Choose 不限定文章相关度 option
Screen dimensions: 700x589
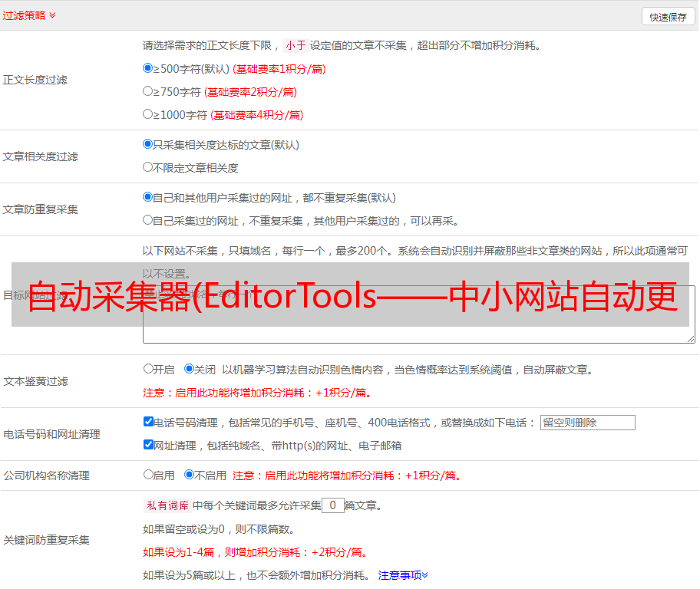point(148,167)
